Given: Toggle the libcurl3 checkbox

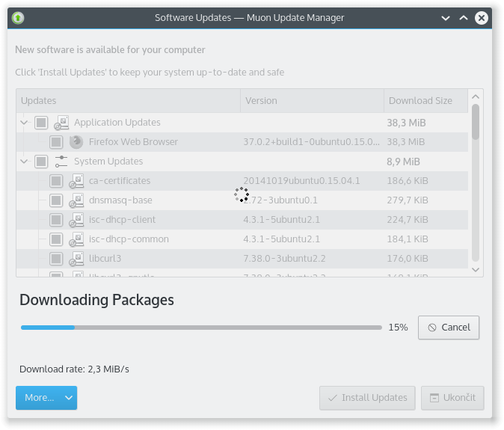Looking at the screenshot, I should [56, 259].
